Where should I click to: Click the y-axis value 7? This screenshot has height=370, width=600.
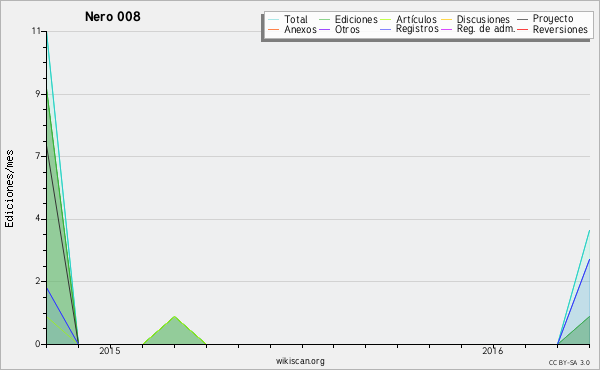pos(38,156)
